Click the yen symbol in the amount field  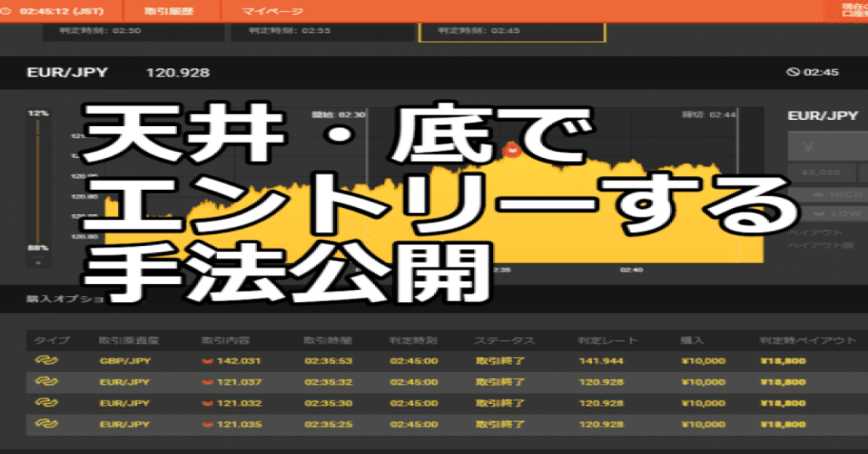(808, 146)
